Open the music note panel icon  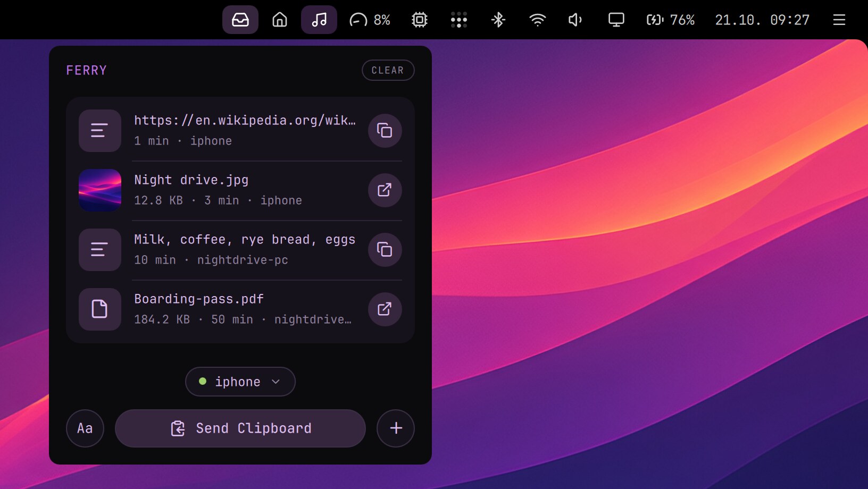tap(319, 20)
